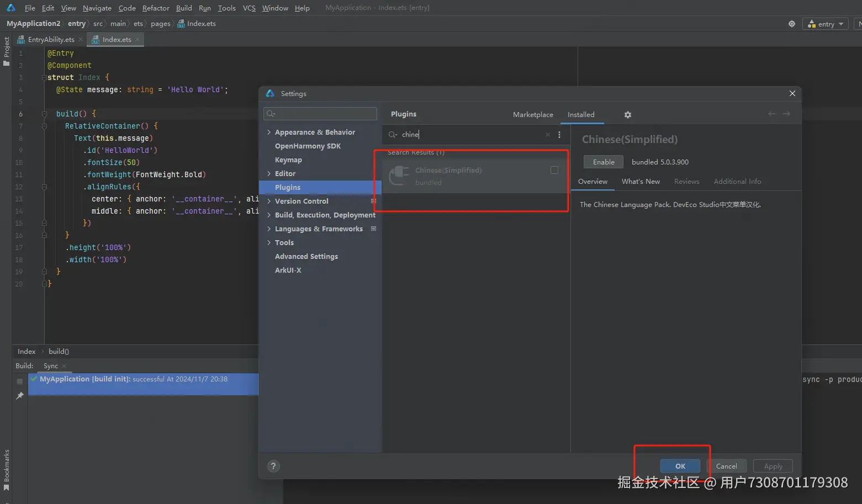
Task: Expand Build, Execution, Deployment settings
Action: tap(269, 215)
